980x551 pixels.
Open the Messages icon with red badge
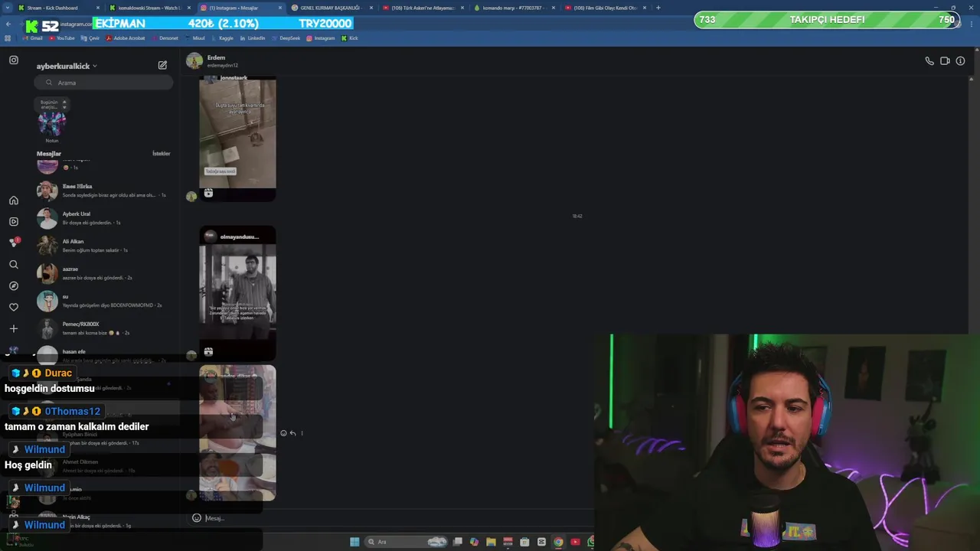pyautogui.click(x=14, y=243)
